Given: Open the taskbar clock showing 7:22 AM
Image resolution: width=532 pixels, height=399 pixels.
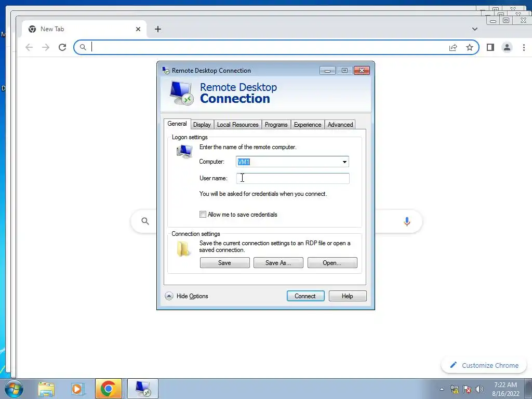Looking at the screenshot, I should (506, 389).
